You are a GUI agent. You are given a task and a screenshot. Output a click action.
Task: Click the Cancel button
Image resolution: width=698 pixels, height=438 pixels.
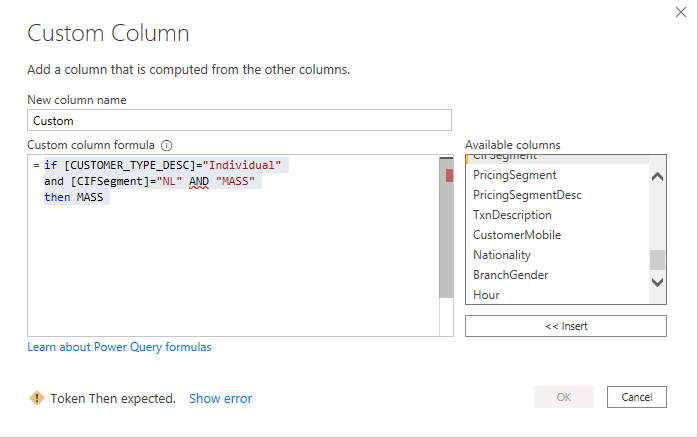[x=637, y=397]
